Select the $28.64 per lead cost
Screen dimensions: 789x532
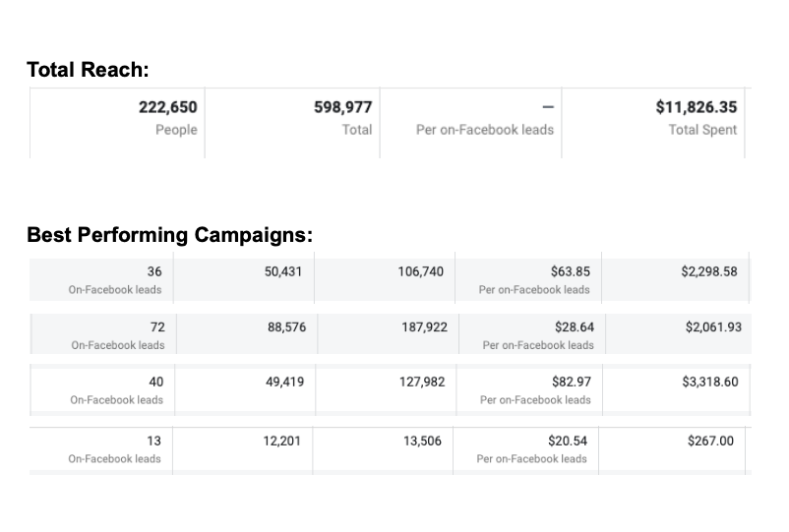[x=575, y=326]
